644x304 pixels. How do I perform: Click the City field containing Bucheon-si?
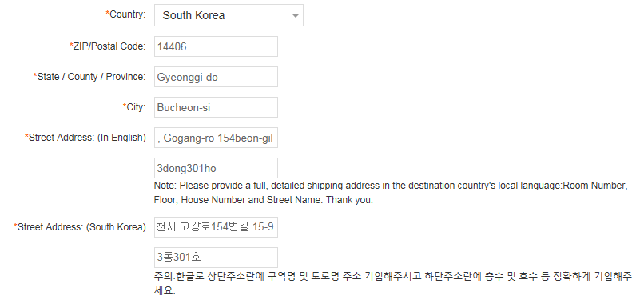pos(216,107)
